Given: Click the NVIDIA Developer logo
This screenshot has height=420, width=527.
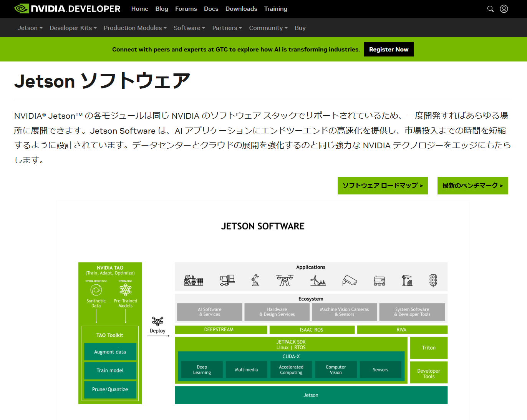Looking at the screenshot, I should [x=67, y=8].
